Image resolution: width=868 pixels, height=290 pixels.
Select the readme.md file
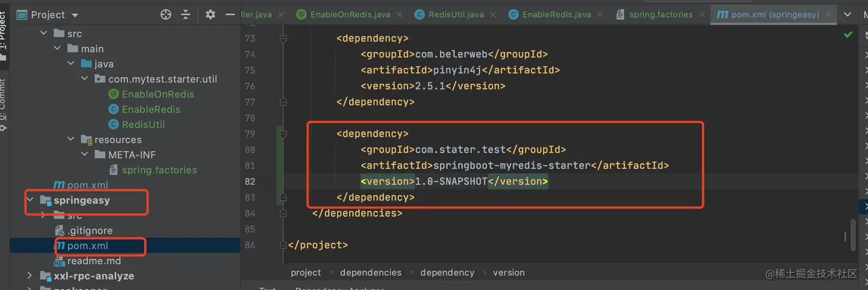click(94, 261)
